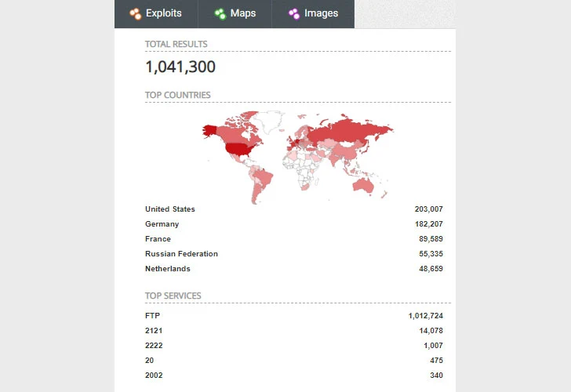The height and width of the screenshot is (392, 571).
Task: Select France in top countries
Action: point(158,239)
